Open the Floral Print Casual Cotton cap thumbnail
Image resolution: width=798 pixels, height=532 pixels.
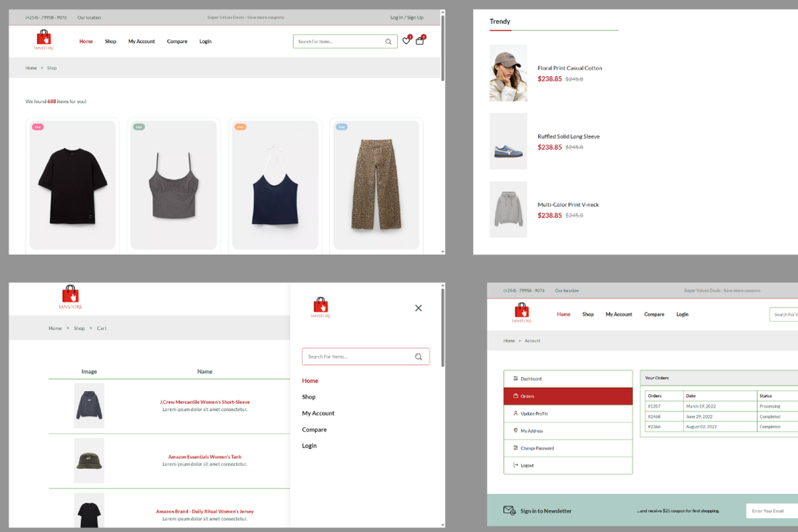tap(508, 73)
